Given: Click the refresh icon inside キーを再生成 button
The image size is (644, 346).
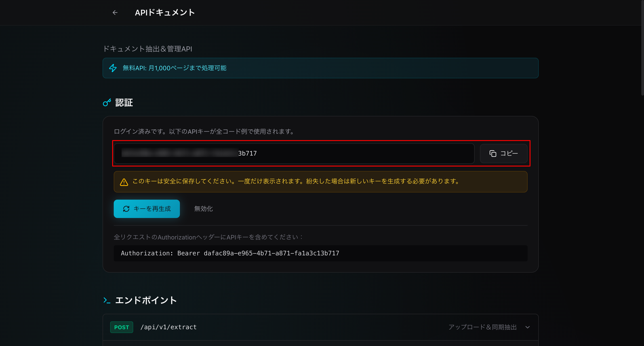Looking at the screenshot, I should click(126, 209).
